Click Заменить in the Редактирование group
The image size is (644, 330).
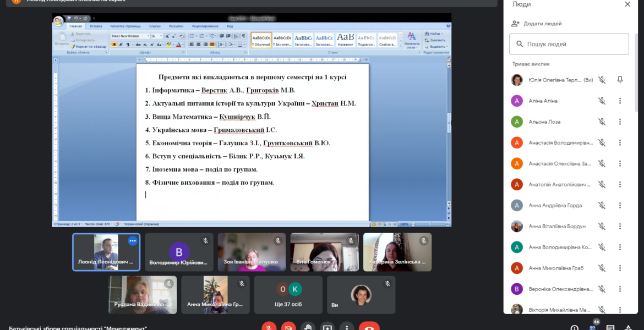[435, 40]
